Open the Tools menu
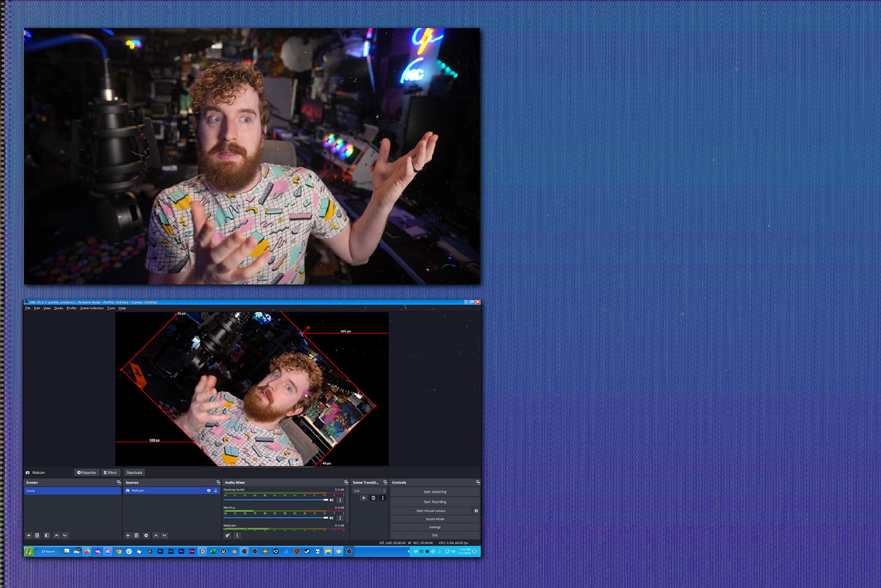This screenshot has width=881, height=588. [110, 308]
